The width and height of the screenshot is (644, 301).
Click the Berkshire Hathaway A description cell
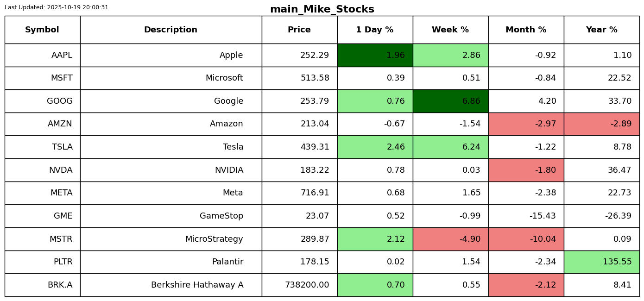tap(170, 285)
